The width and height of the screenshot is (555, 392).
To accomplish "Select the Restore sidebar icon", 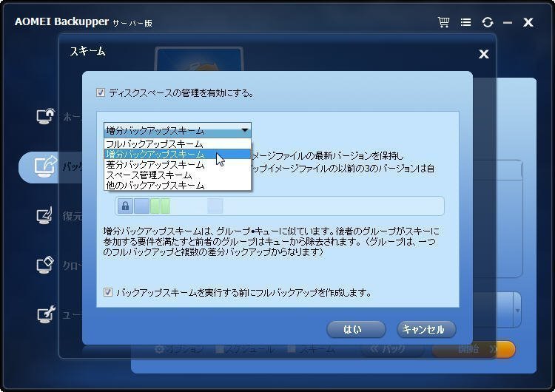I will pos(45,214).
